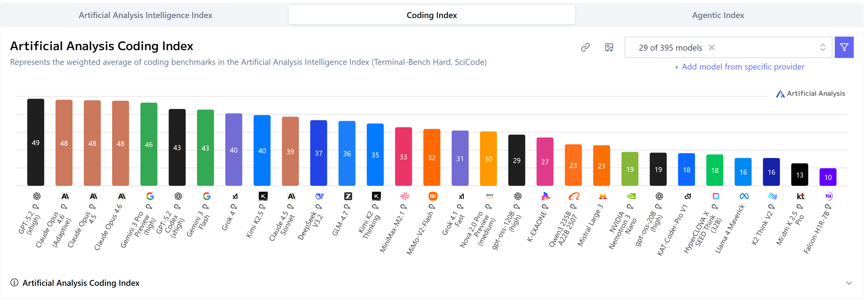
Task: Open the models selector dropdown arrows
Action: [822, 47]
